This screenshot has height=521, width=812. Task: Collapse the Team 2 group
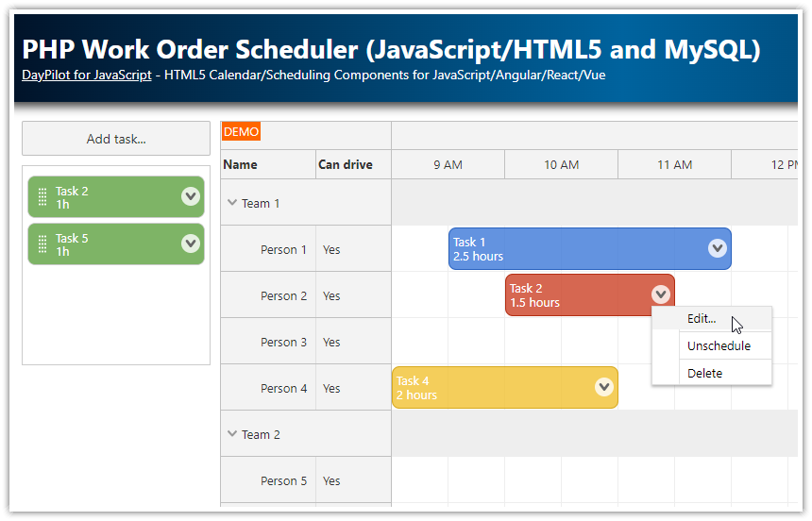(232, 434)
